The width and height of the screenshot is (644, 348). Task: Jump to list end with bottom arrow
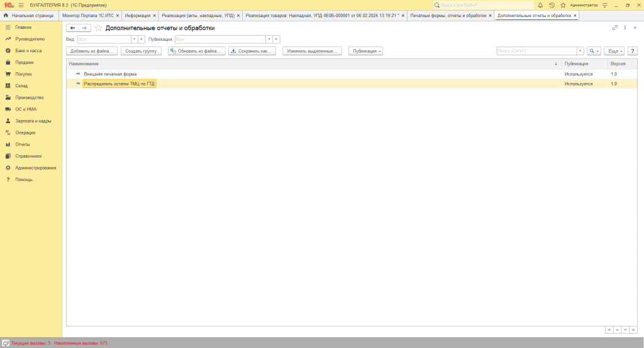click(x=633, y=330)
